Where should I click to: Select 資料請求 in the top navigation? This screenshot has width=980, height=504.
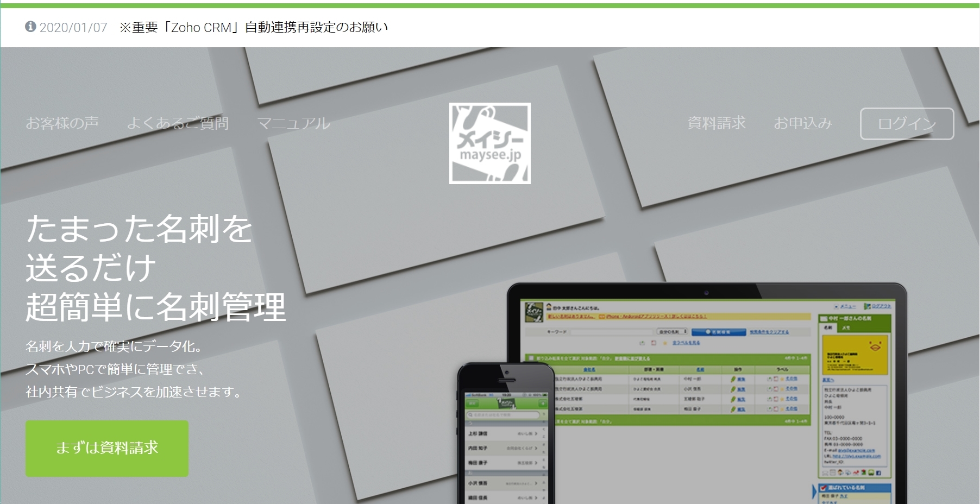point(717,123)
